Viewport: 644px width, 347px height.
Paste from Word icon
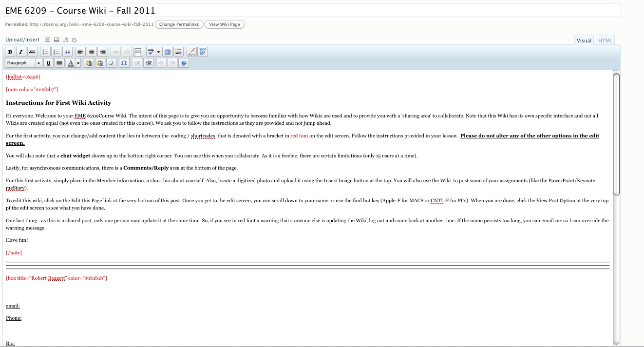click(x=100, y=63)
